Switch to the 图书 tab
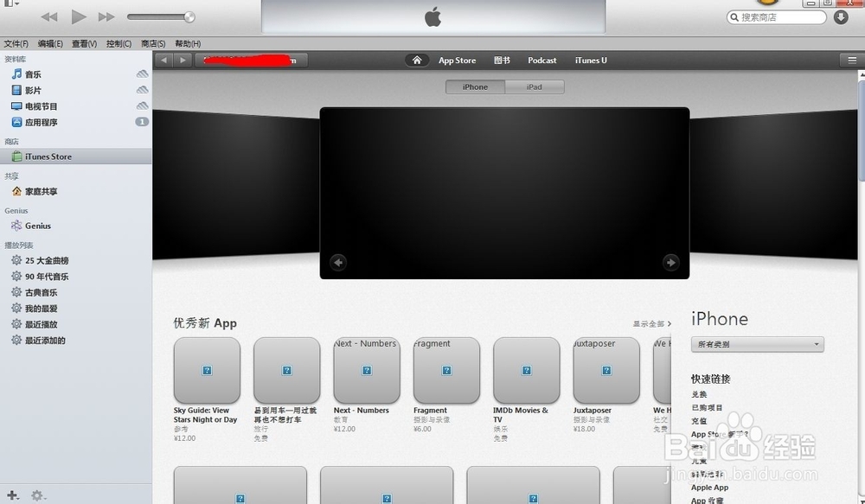The width and height of the screenshot is (865, 504). pyautogui.click(x=502, y=61)
